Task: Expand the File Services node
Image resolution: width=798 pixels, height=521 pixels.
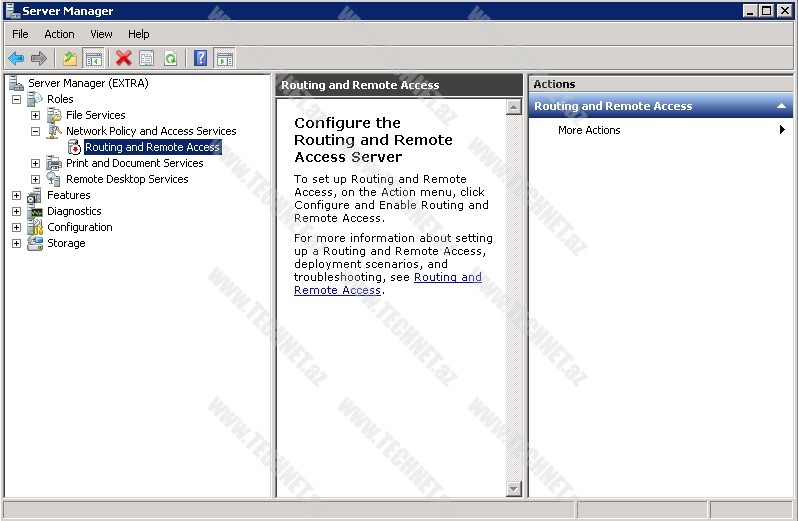Action: [x=36, y=115]
